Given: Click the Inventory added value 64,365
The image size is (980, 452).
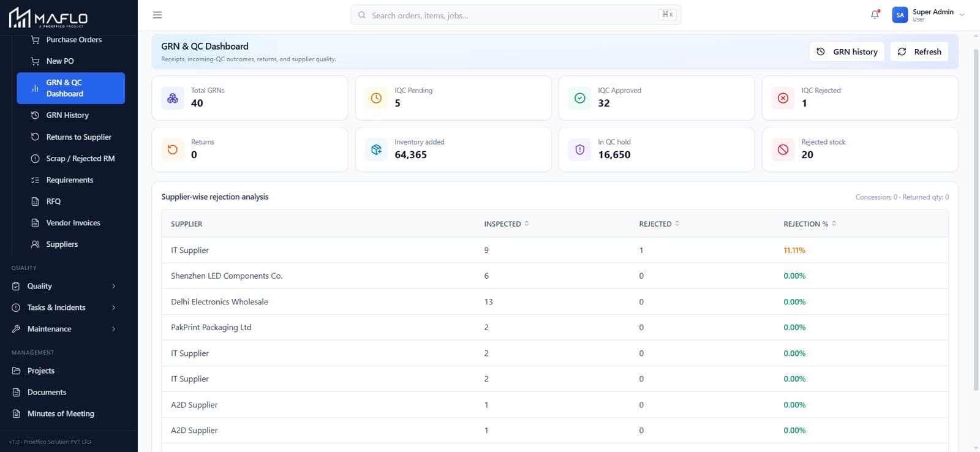Looking at the screenshot, I should click(410, 154).
